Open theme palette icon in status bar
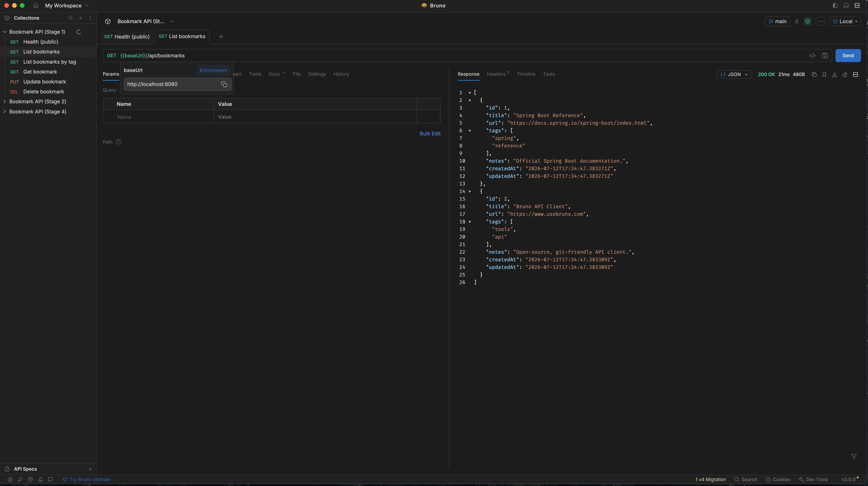 [30, 479]
